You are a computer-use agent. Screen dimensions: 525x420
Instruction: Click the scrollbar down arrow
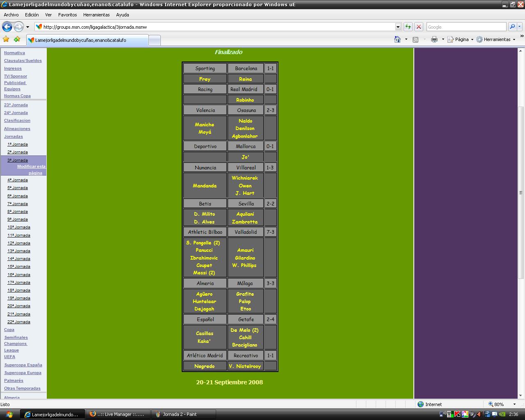tap(521, 396)
